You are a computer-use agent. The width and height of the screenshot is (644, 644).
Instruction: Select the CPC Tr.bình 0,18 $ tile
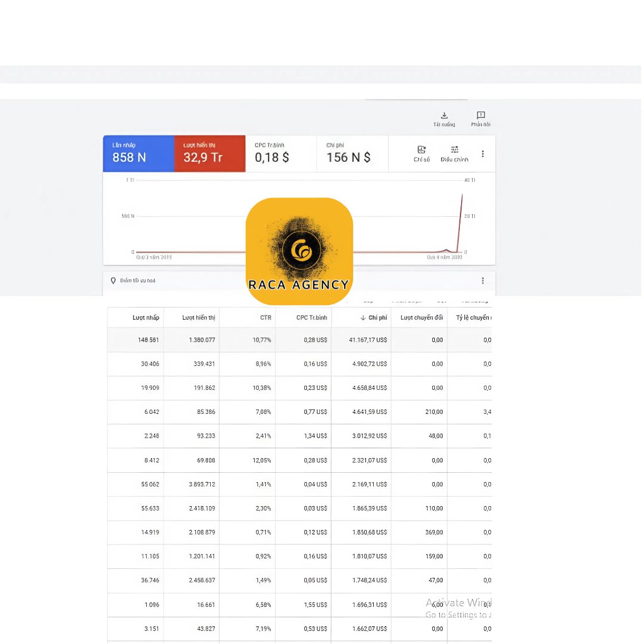click(281, 153)
